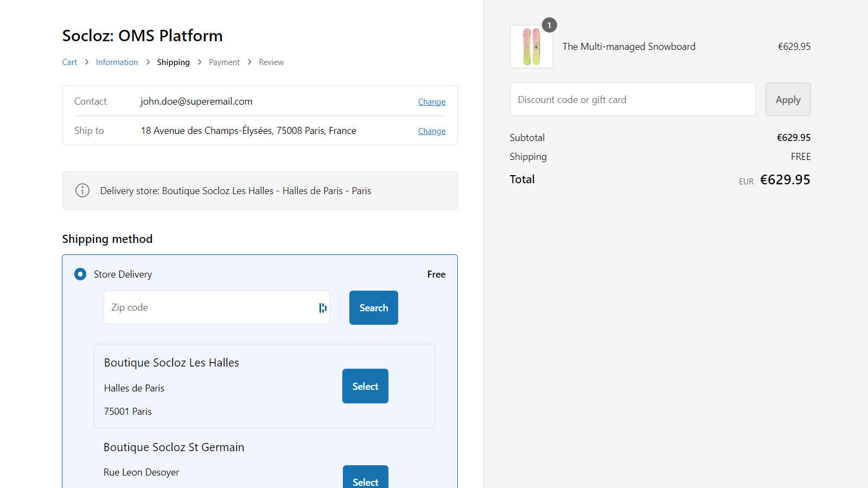Click the info icon beside Delivery store notice
This screenshot has height=488, width=868.
point(82,190)
